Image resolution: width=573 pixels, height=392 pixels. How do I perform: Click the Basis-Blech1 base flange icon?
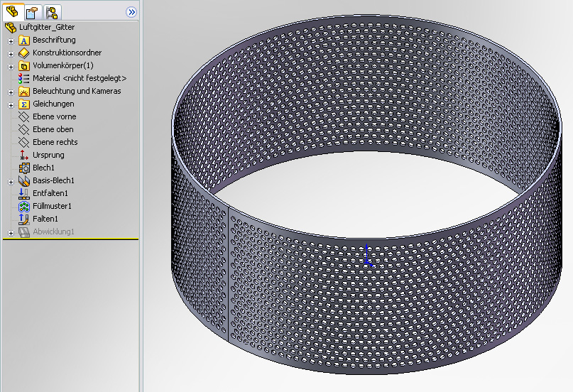23,181
